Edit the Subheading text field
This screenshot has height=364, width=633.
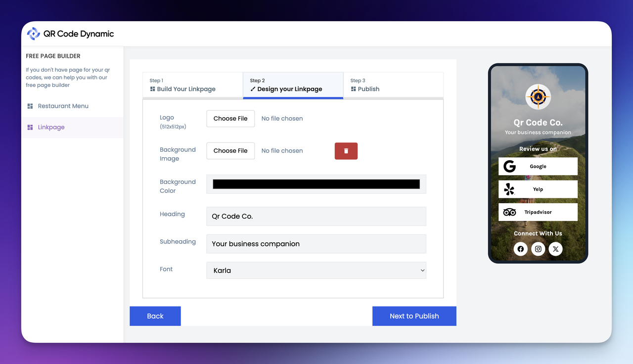316,243
